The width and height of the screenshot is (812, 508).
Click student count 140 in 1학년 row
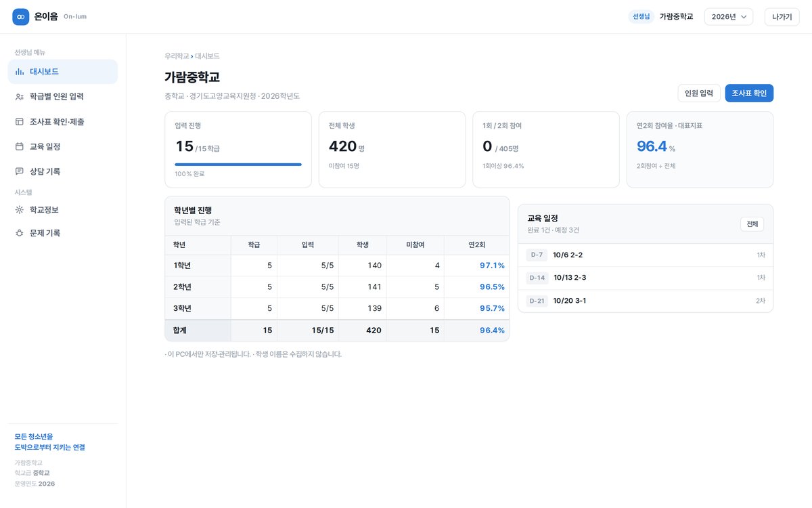pos(374,266)
